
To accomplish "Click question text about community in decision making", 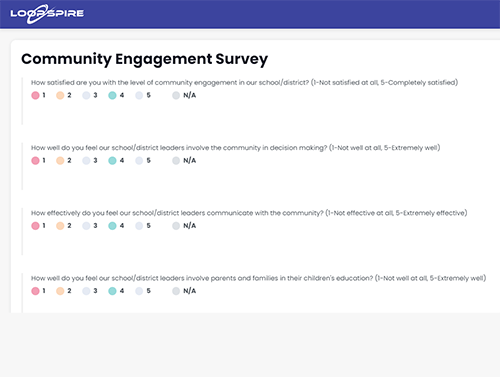I will coord(235,148).
